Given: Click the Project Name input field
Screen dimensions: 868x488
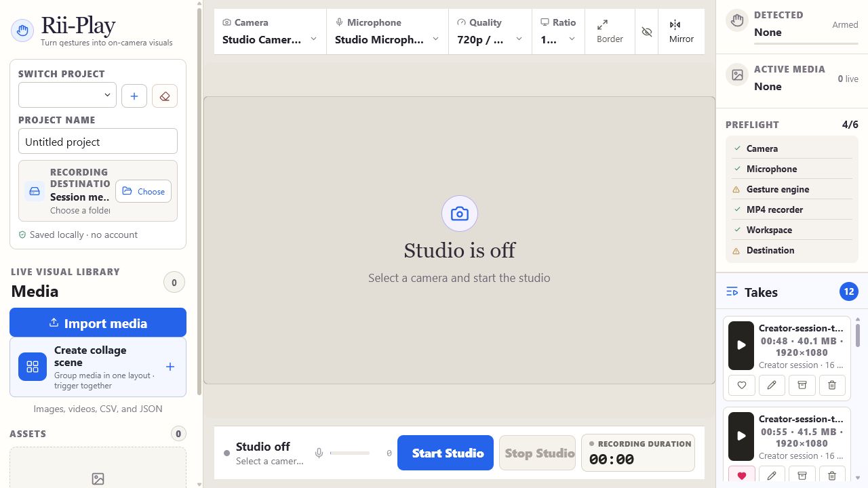Looking at the screenshot, I should pos(98,141).
